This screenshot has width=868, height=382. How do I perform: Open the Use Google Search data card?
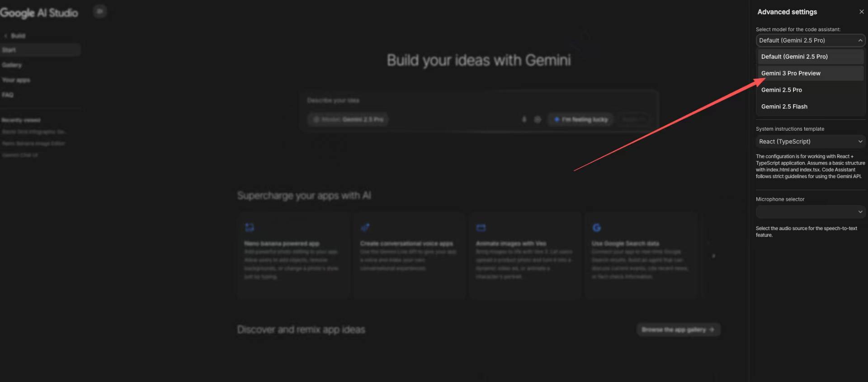pyautogui.click(x=641, y=255)
